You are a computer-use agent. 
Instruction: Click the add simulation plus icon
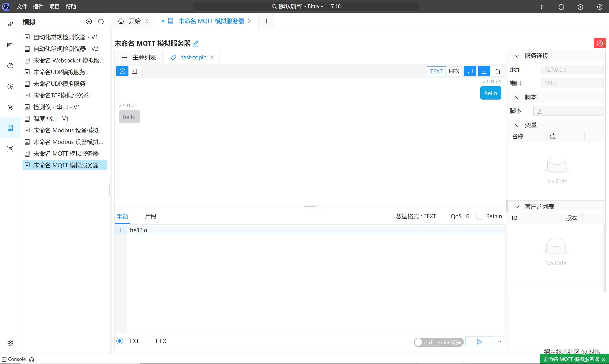point(89,22)
